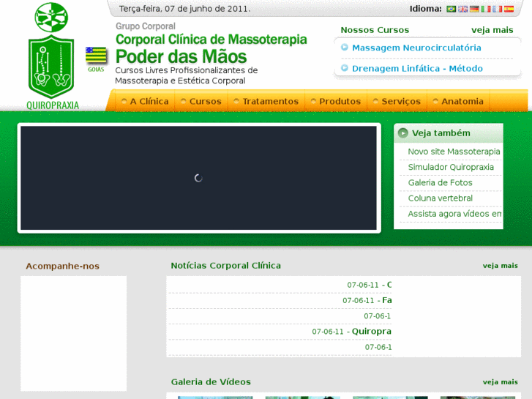Select the French flag language icon

497,9
